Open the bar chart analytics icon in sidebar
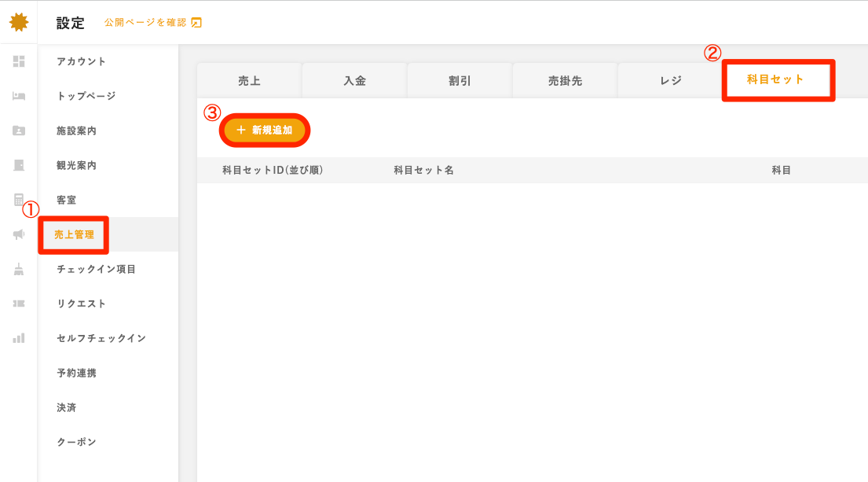The width and height of the screenshot is (868, 482). click(19, 338)
